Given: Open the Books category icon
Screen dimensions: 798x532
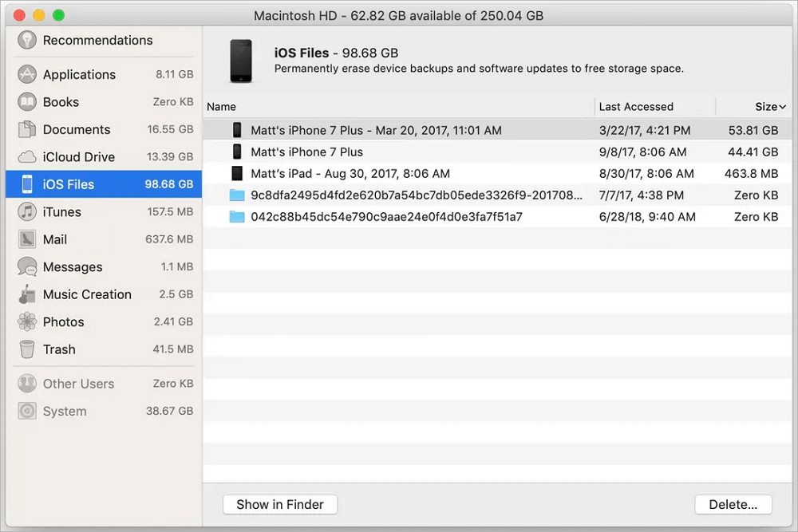Looking at the screenshot, I should pyautogui.click(x=27, y=102).
